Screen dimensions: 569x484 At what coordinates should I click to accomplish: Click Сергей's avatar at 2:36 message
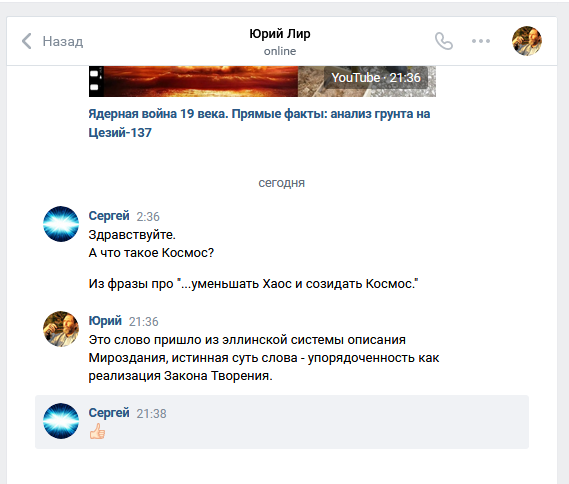click(x=61, y=224)
